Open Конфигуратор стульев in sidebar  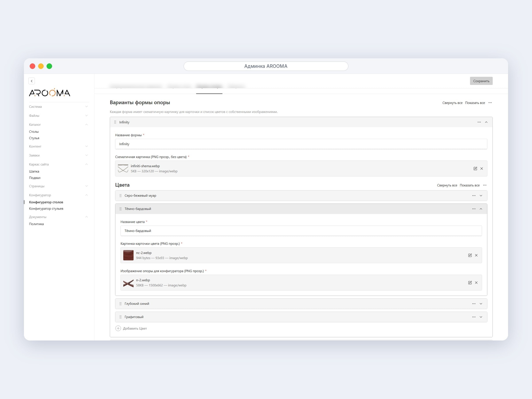coord(46,209)
